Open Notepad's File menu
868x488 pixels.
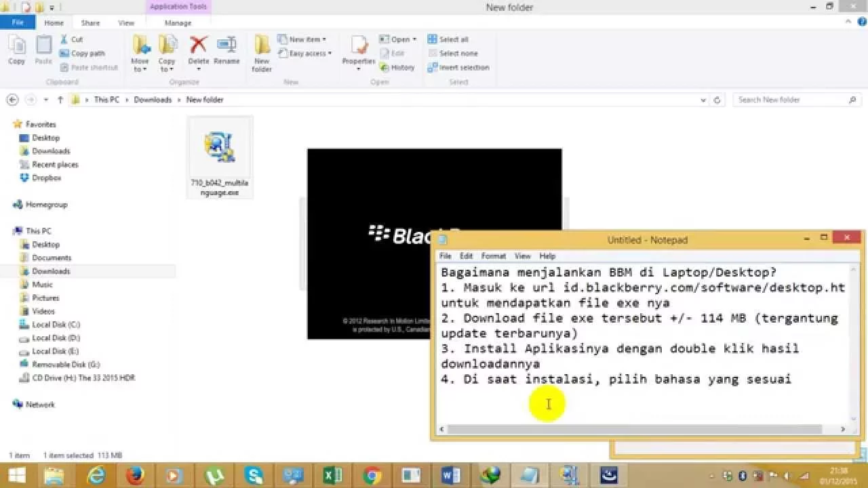[446, 256]
